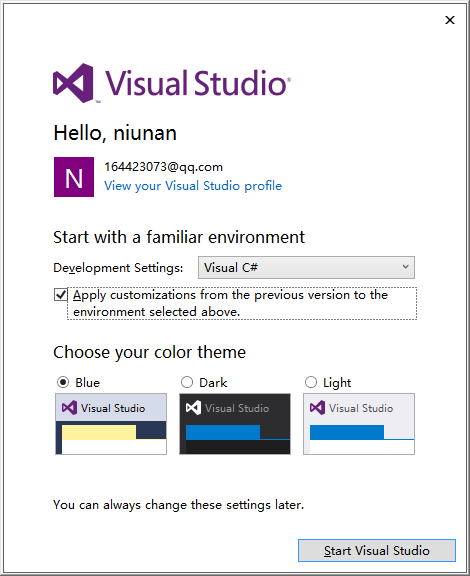This screenshot has height=576, width=470.
Task: Click the dropdown arrow beside Visual C#
Action: pyautogui.click(x=405, y=267)
